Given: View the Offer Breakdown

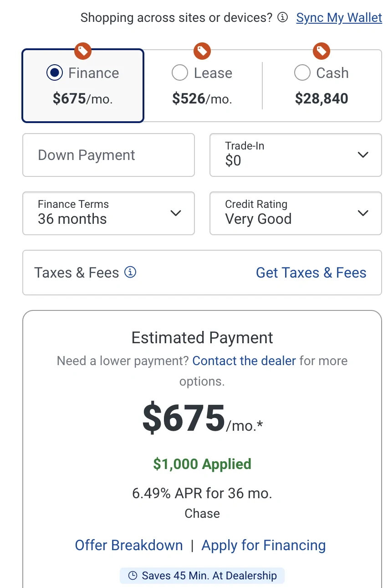Looking at the screenshot, I should click(x=129, y=545).
